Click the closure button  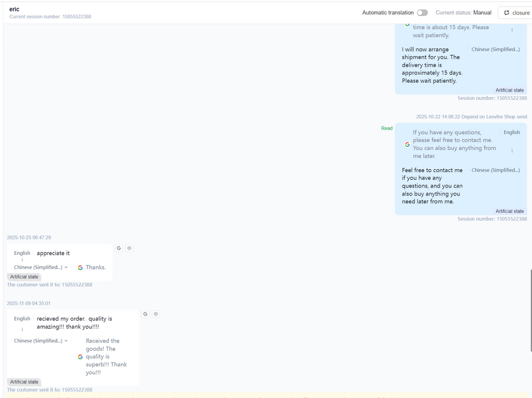517,12
